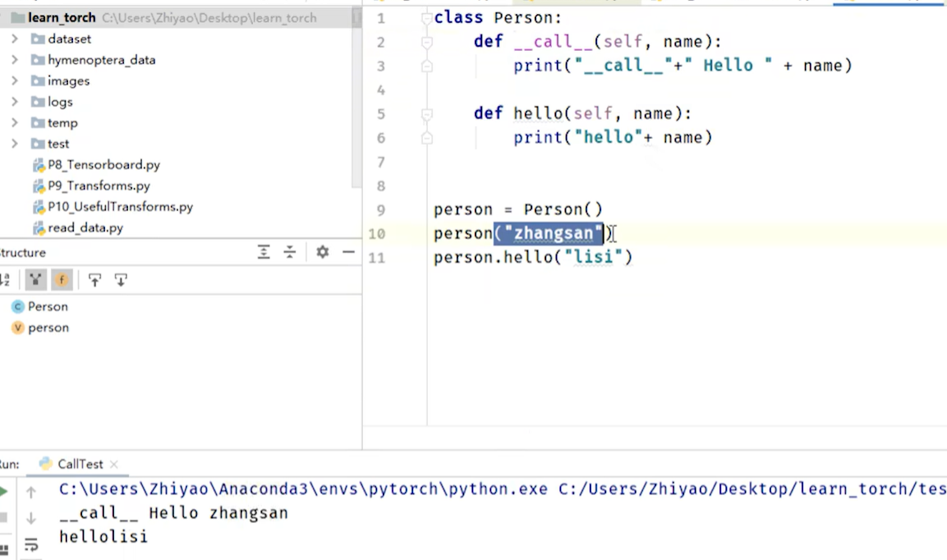Collapse all nodes in Structure panel
The width and height of the screenshot is (947, 560).
coord(290,252)
